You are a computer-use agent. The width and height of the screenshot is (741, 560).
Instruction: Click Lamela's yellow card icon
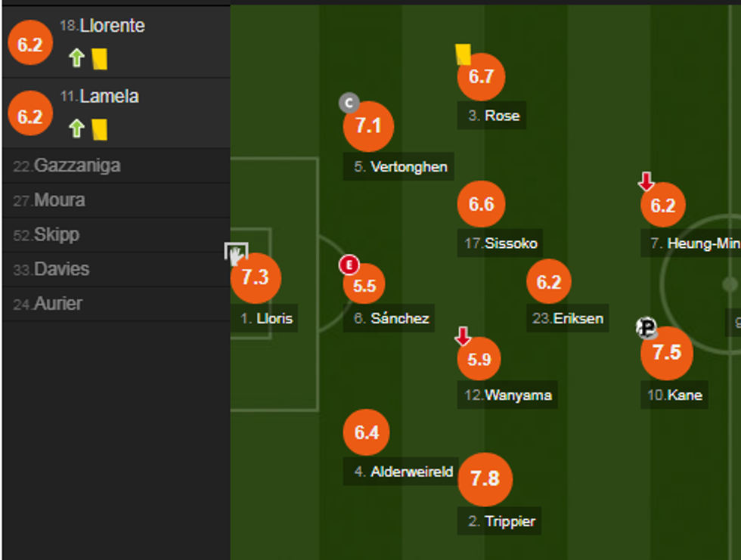pos(99,129)
